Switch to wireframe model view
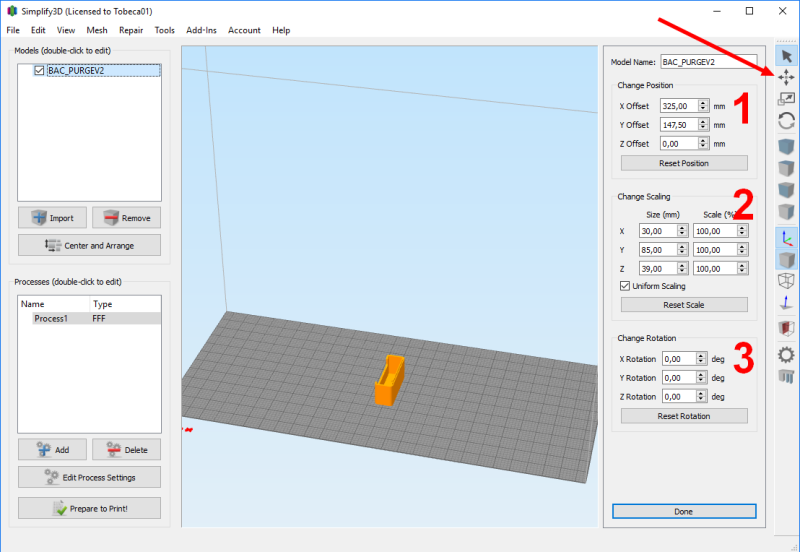The height and width of the screenshot is (552, 800). [x=787, y=281]
